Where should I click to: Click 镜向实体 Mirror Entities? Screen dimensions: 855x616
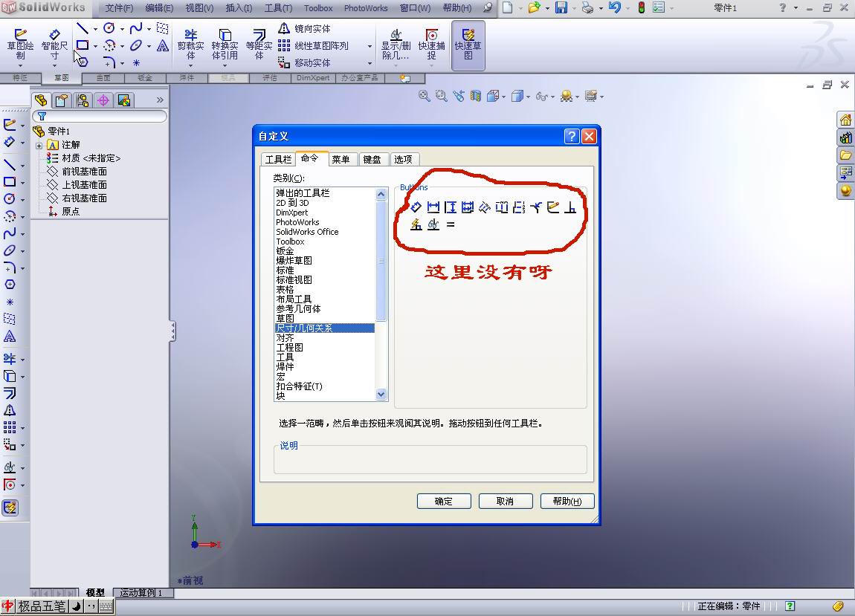point(305,28)
